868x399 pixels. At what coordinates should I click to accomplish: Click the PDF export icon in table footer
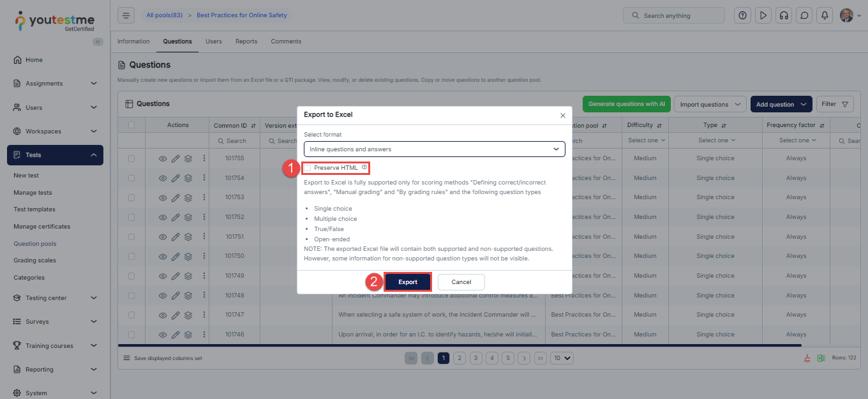click(807, 358)
